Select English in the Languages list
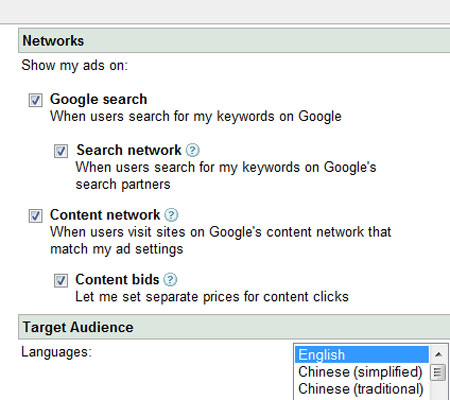 (362, 355)
